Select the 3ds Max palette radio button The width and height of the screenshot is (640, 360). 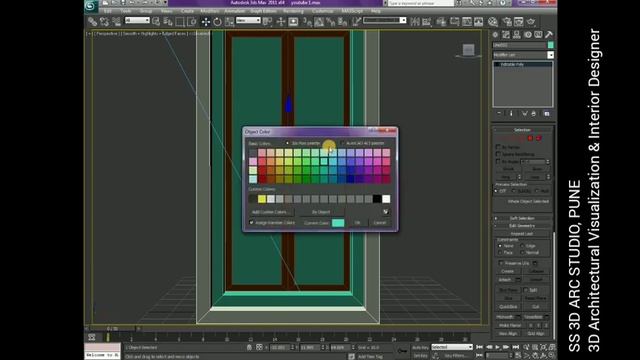click(287, 143)
